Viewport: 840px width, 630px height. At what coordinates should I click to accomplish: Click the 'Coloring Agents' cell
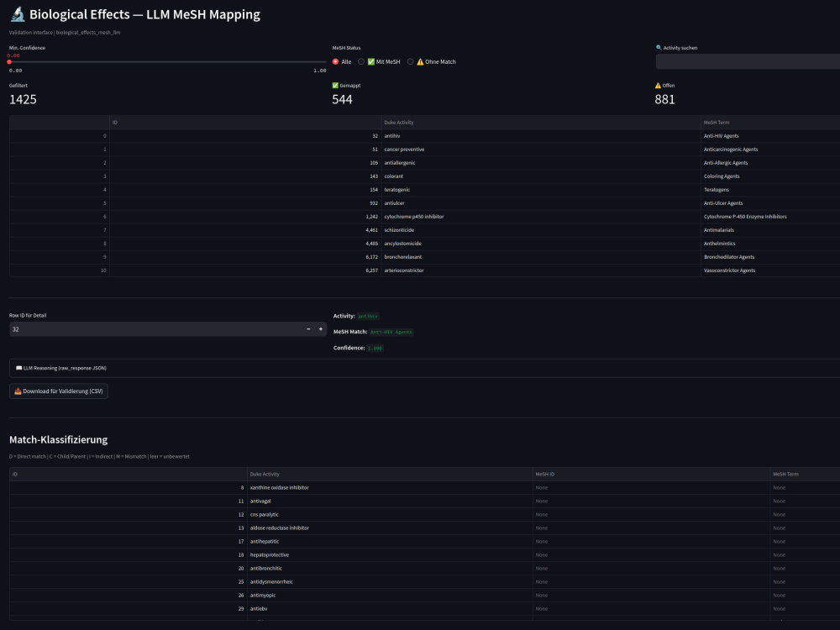point(770,176)
